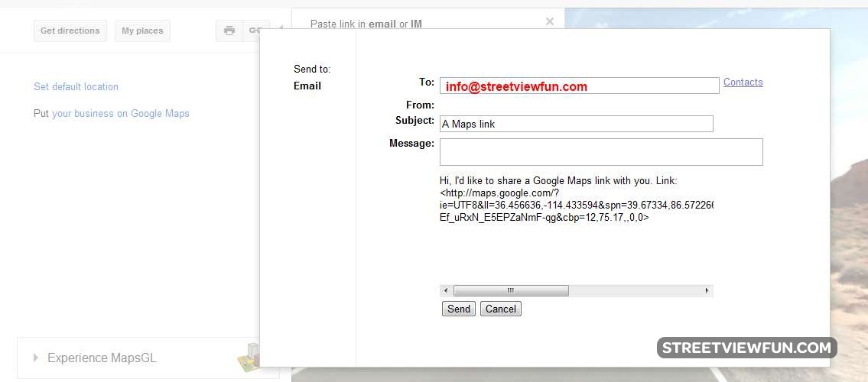Click the scrollbar left arrow
The height and width of the screenshot is (382, 868).
pyautogui.click(x=445, y=290)
